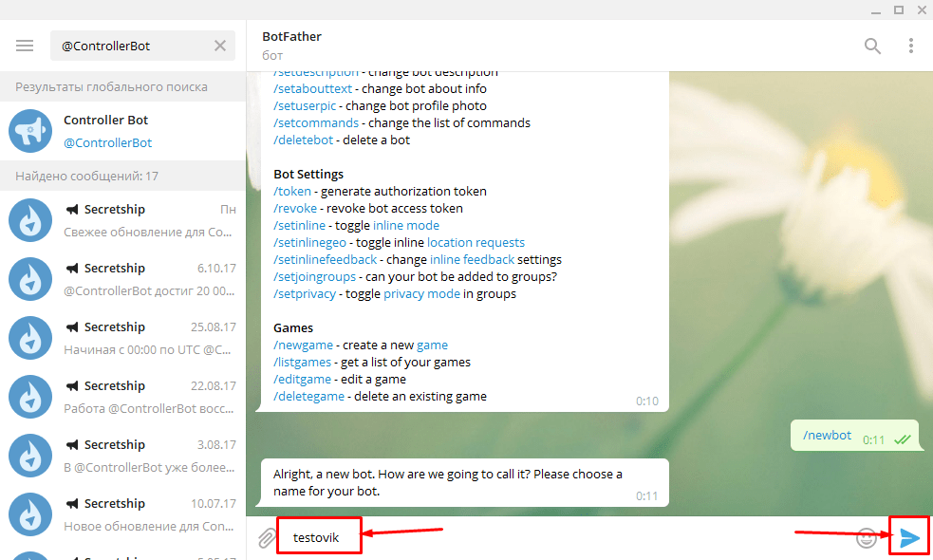Click the /setcommands command link
This screenshot has height=560, width=933.
(316, 122)
